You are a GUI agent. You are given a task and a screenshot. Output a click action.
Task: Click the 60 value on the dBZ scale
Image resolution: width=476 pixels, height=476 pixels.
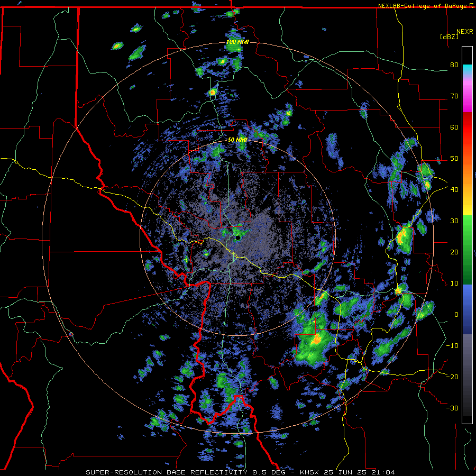454,127
